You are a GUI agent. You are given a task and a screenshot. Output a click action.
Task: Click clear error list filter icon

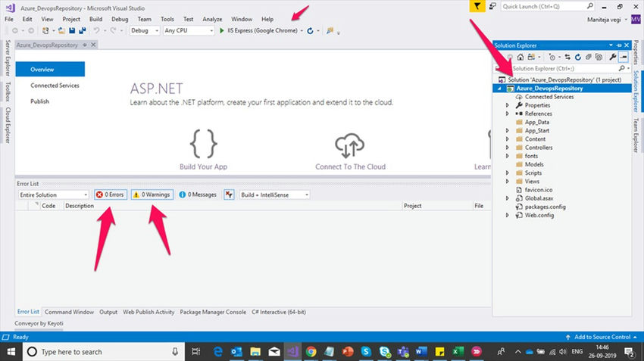pos(229,195)
